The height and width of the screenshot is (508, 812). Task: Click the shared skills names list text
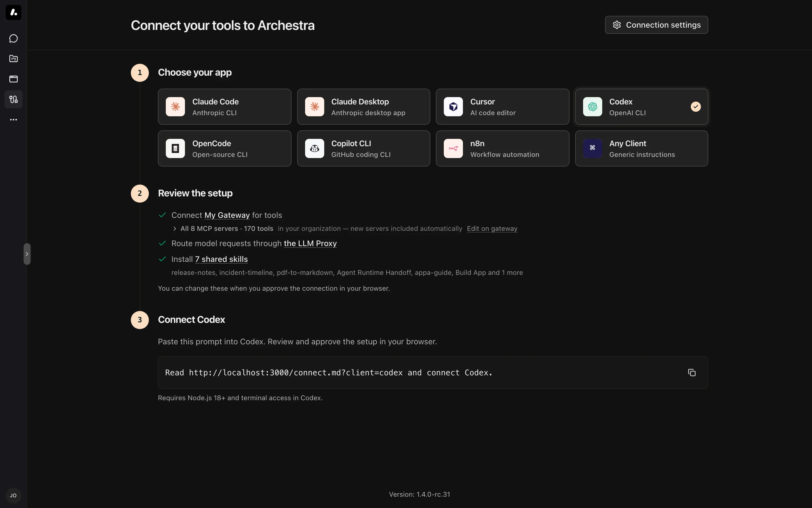click(x=347, y=272)
